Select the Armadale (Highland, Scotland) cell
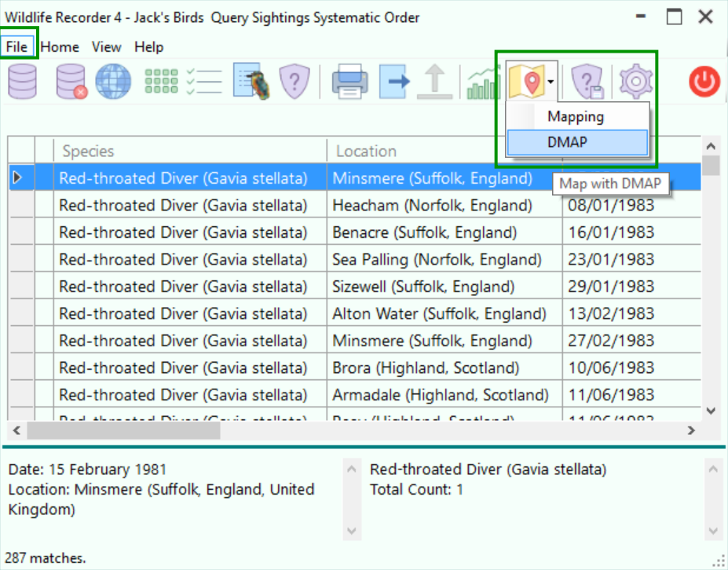728x570 pixels. tap(444, 395)
